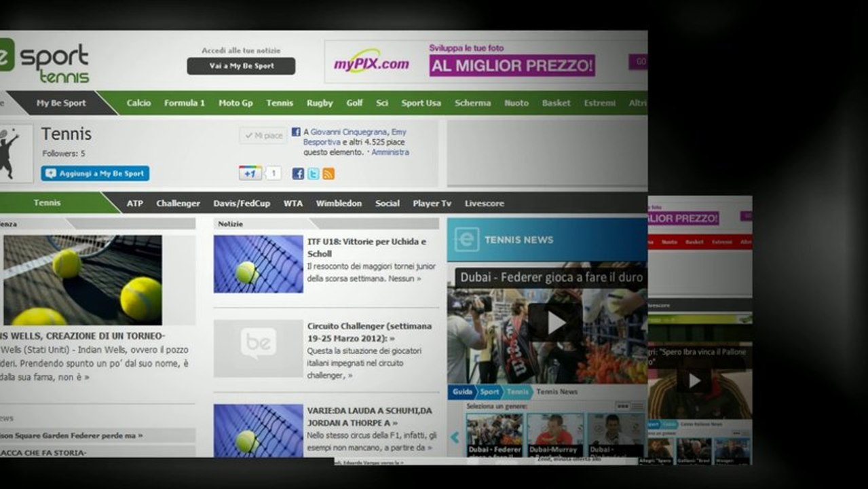The width and height of the screenshot is (868, 489).
Task: Click Aggiungi a My Be Sport button
Action: click(x=95, y=173)
